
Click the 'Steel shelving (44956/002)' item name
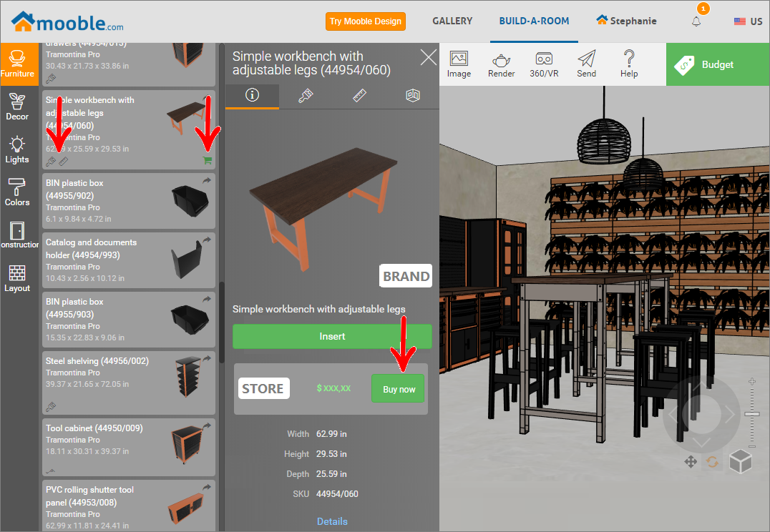click(x=97, y=360)
